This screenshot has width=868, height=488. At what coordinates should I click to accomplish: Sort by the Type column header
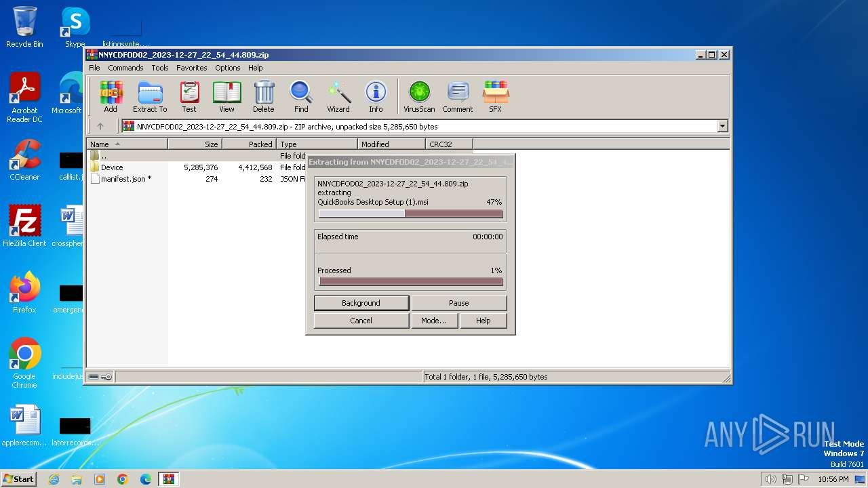tap(317, 144)
